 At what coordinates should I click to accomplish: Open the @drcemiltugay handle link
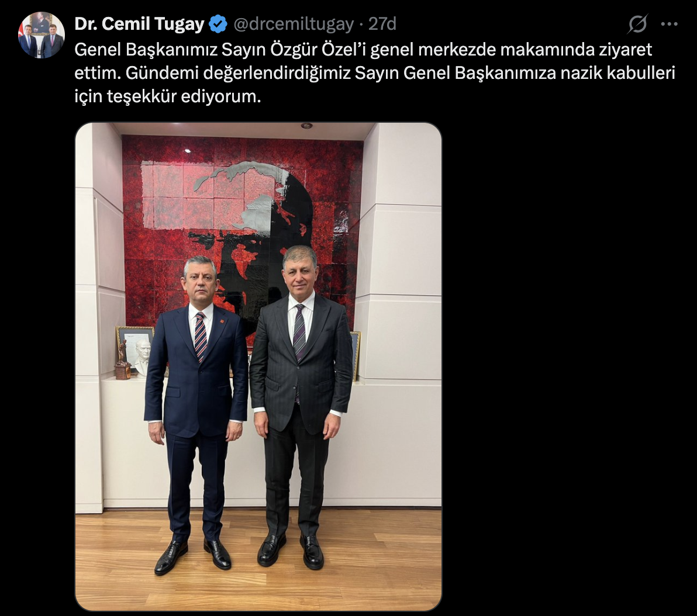pyautogui.click(x=294, y=24)
